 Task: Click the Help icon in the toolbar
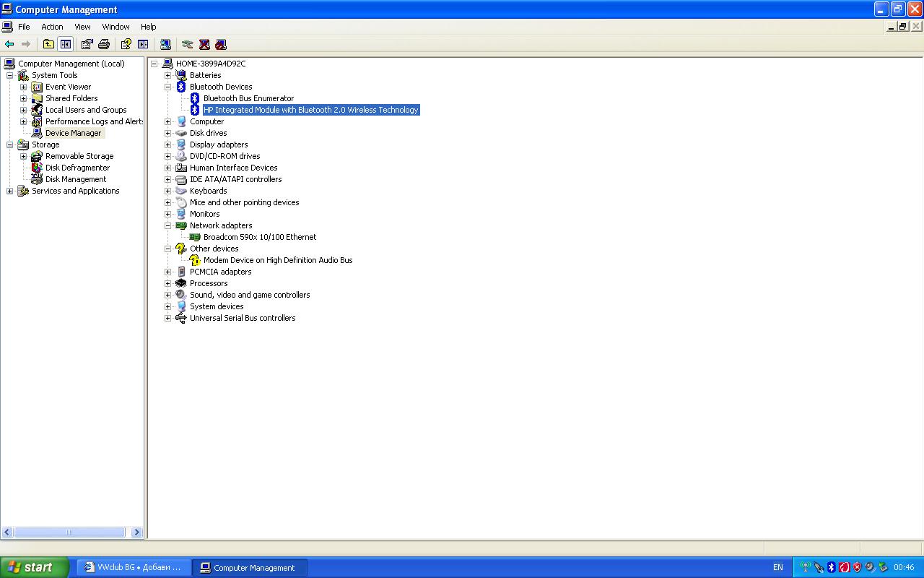click(126, 44)
